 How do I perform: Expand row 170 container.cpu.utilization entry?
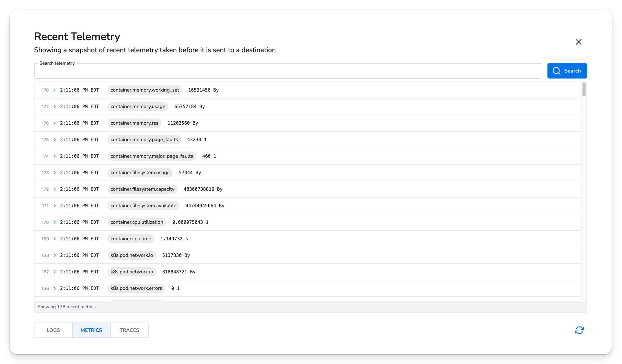click(x=55, y=222)
